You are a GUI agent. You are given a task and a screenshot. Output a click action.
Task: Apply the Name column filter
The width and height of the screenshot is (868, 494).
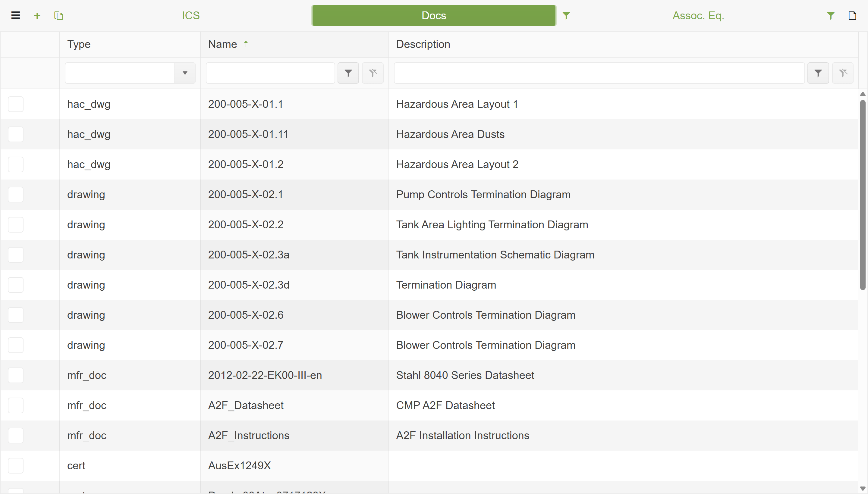348,73
